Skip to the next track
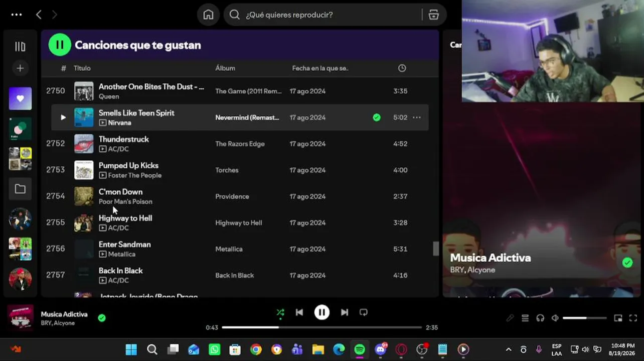644x361 pixels. pos(345,312)
